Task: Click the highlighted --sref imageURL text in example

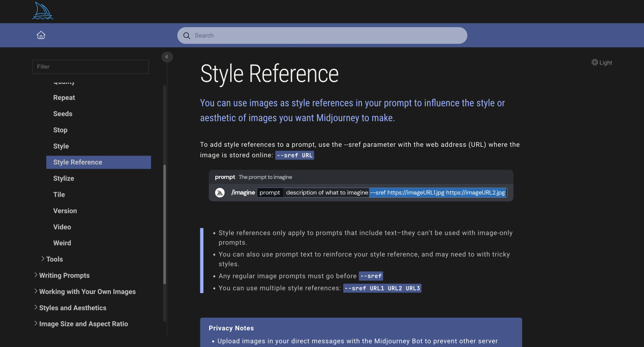Action: (438, 192)
